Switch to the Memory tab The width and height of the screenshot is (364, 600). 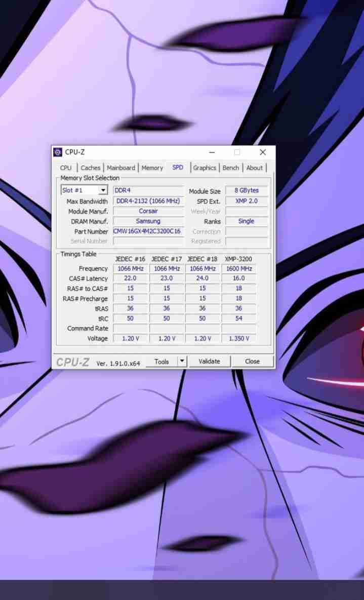(x=152, y=168)
